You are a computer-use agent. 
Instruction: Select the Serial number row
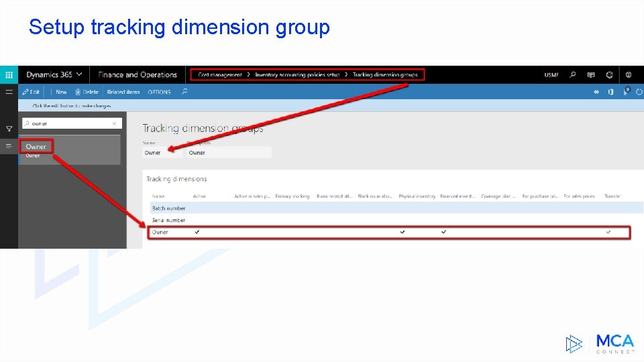click(x=396, y=220)
